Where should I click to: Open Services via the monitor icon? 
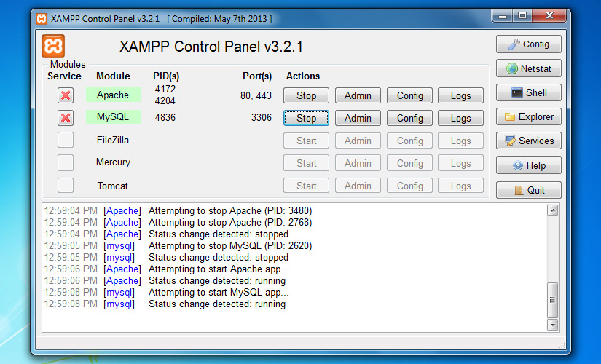pyautogui.click(x=528, y=141)
